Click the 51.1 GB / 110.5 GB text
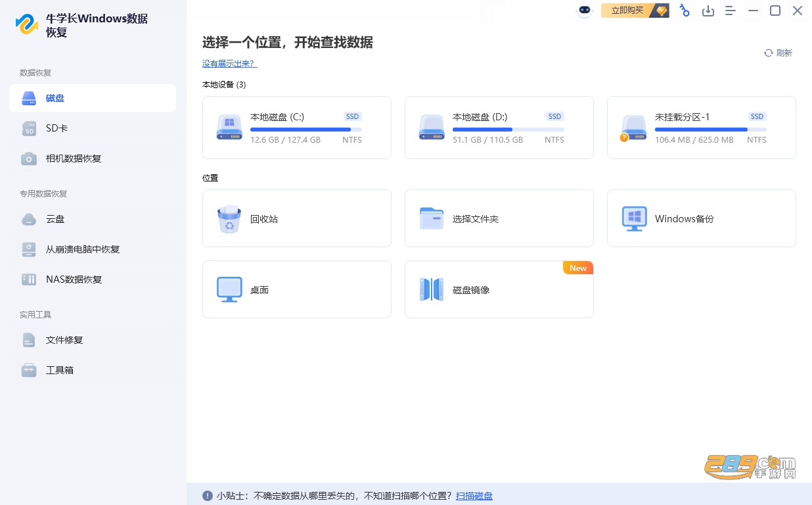The image size is (812, 505). [487, 140]
